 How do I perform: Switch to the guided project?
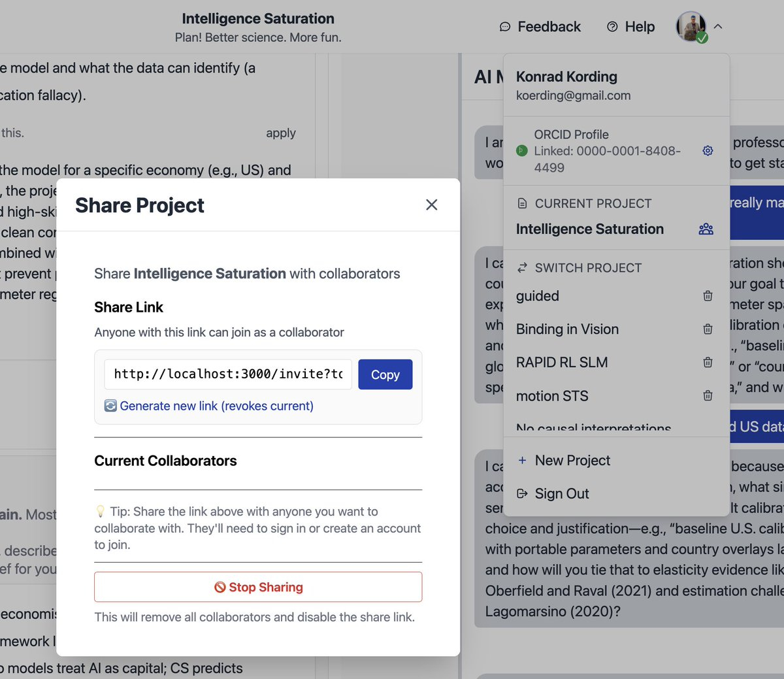point(538,296)
